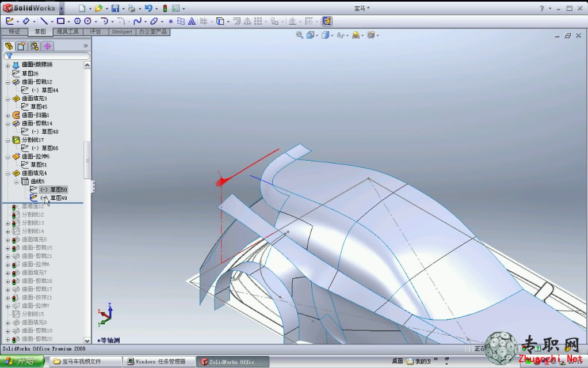Screen dimensions: 588x368
Task: Click the Offset Entities icon
Action: coord(236,21)
